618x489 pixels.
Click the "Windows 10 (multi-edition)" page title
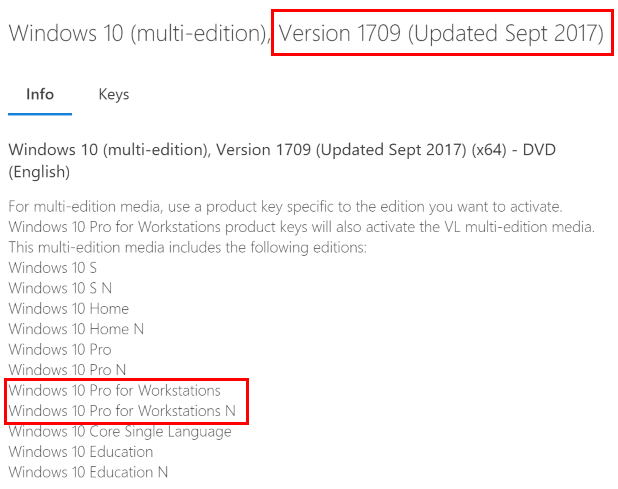[x=138, y=33]
